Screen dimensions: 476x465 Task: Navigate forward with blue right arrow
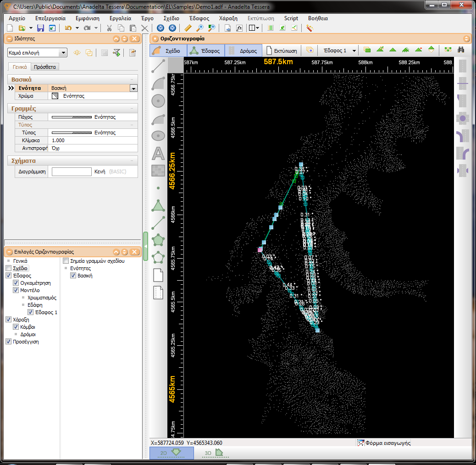point(172,28)
